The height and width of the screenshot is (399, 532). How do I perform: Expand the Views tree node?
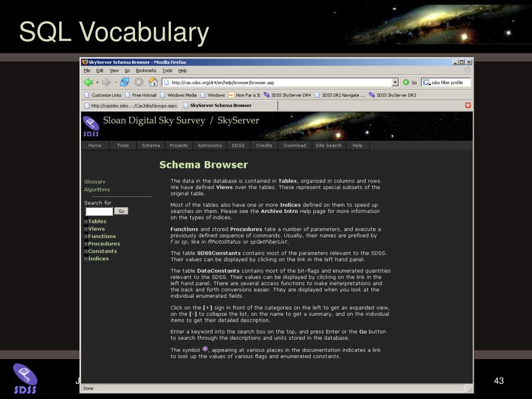(86, 229)
